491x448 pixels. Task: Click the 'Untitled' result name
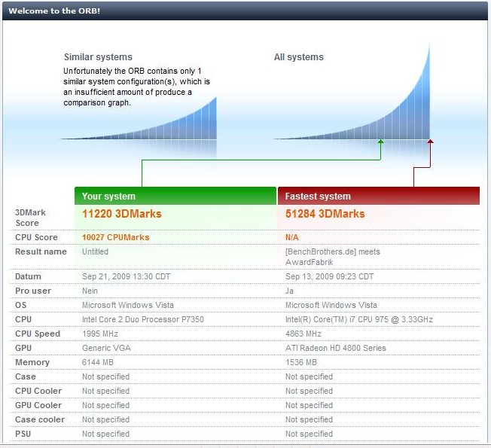click(x=95, y=251)
